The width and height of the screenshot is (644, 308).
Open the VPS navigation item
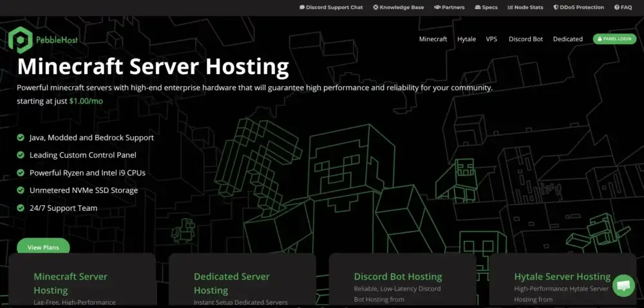pos(491,39)
